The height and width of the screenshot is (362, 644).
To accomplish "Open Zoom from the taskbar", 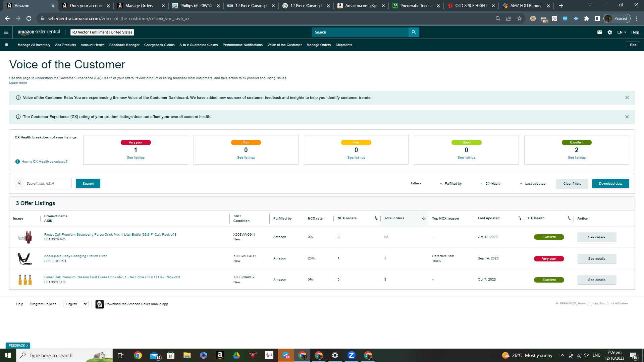I will [x=352, y=355].
